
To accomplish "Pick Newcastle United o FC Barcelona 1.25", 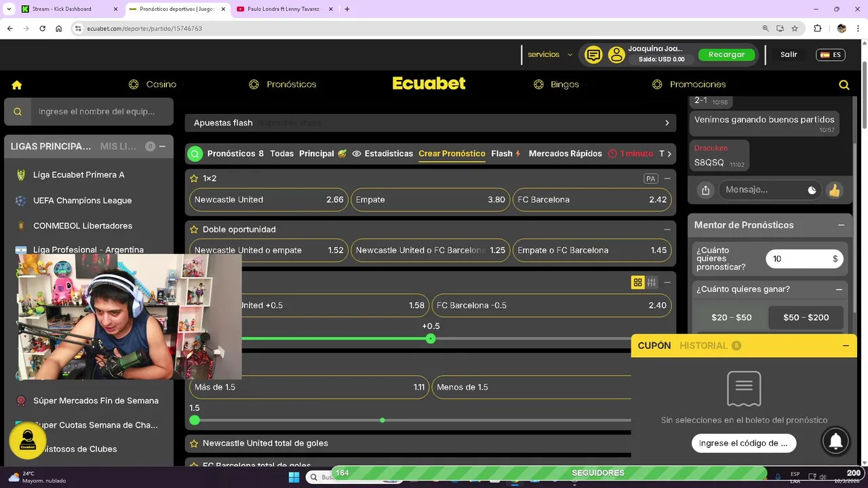I will [430, 250].
